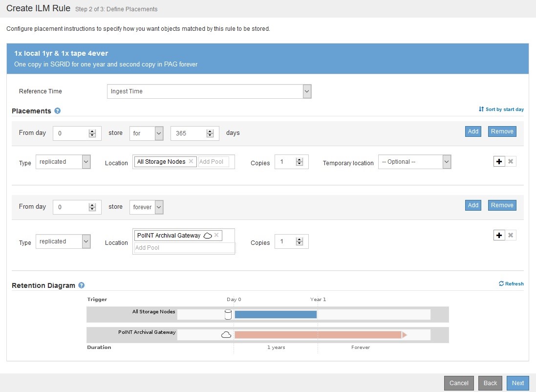
Task: Click storage cylinder icon in retention diagram
Action: tap(228, 314)
